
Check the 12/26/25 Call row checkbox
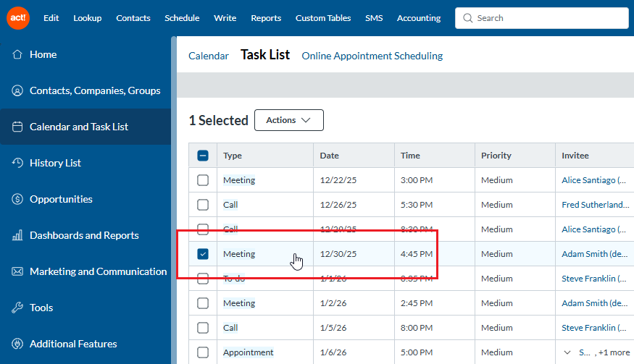coord(203,205)
